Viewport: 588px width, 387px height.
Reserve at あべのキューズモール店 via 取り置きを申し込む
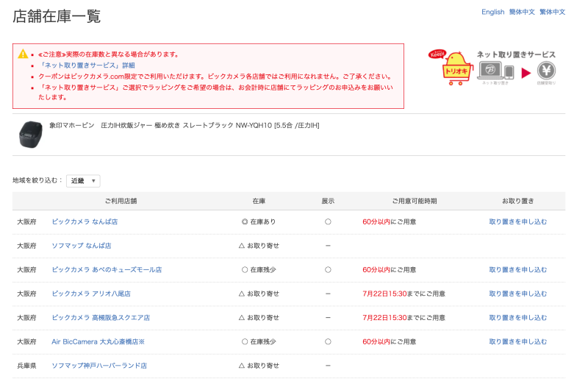click(518, 270)
